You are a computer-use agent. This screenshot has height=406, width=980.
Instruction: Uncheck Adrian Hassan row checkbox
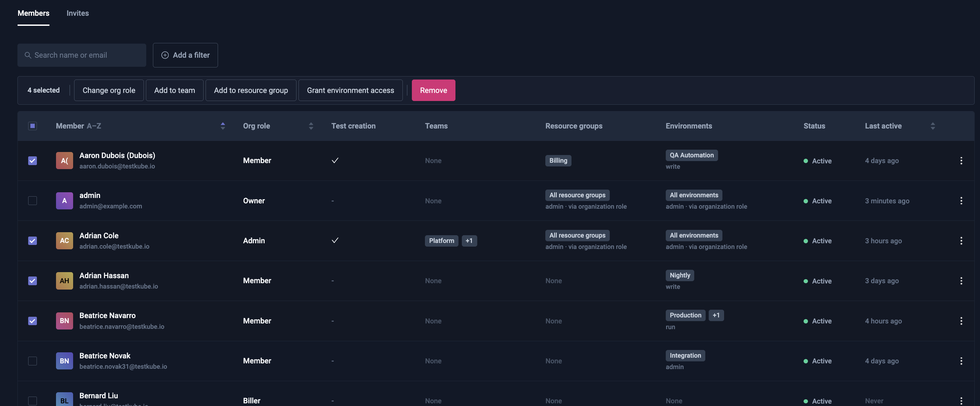click(x=33, y=281)
